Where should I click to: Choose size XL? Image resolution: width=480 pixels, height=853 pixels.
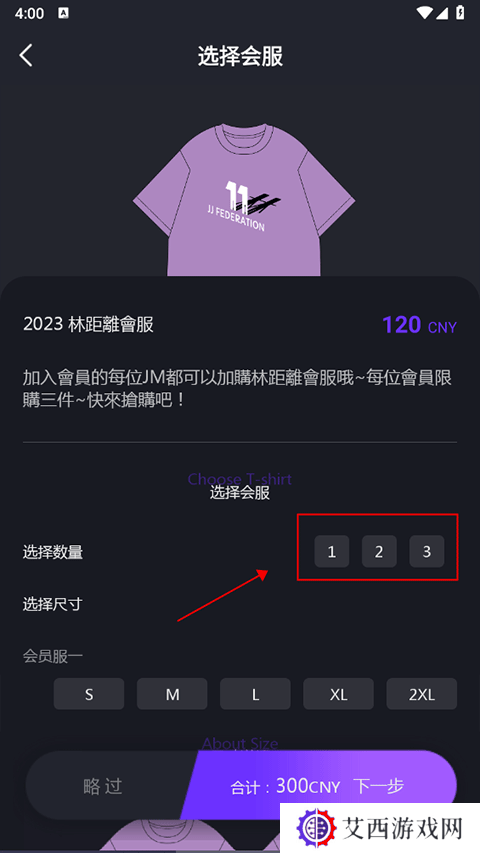pyautogui.click(x=339, y=694)
